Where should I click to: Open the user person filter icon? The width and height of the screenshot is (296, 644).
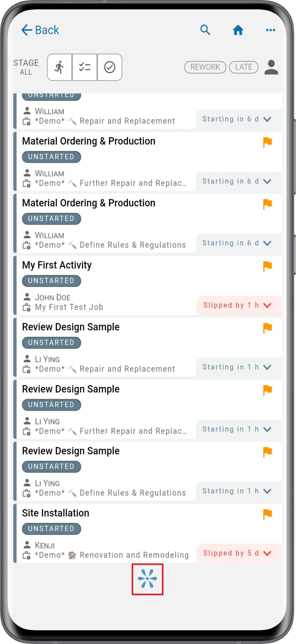271,67
